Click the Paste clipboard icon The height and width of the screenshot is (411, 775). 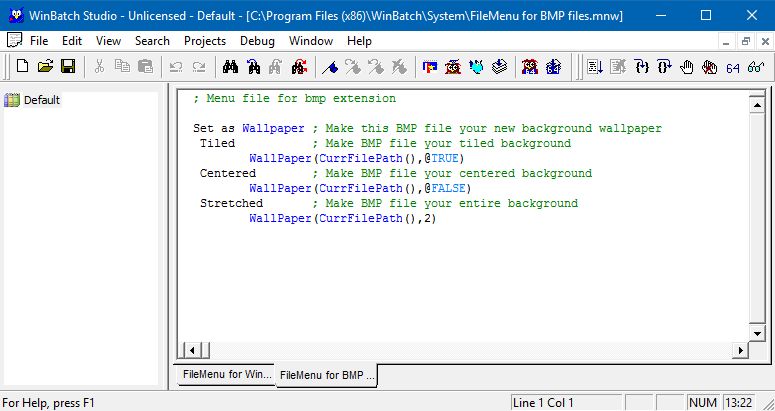[x=145, y=66]
